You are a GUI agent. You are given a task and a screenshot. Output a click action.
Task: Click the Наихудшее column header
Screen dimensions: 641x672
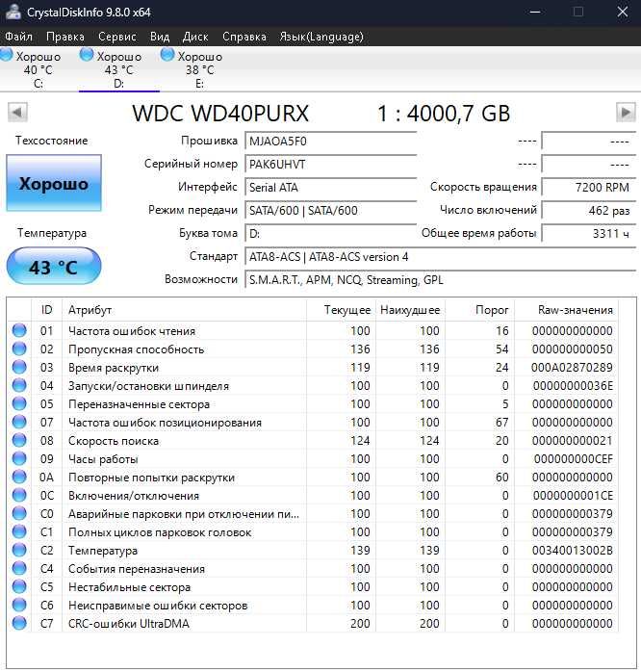(410, 310)
